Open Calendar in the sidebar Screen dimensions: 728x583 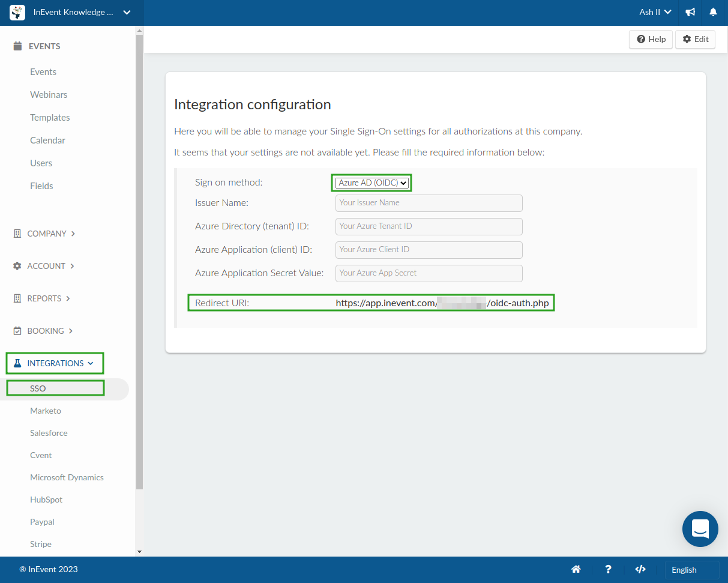47,140
